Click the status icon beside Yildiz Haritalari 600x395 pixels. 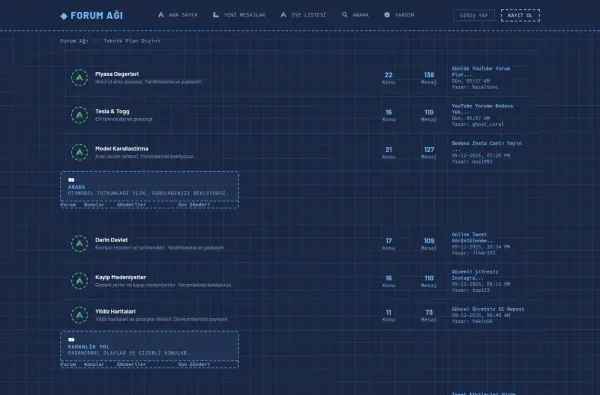click(80, 315)
